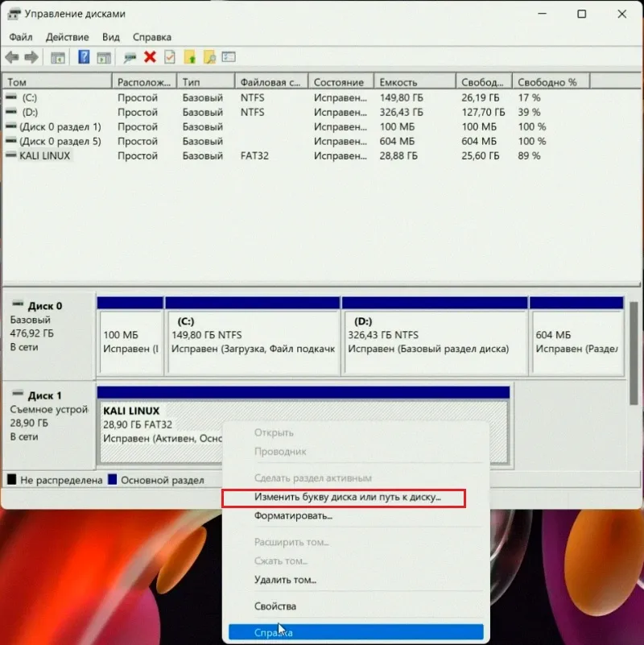
Task: Sort by the Файловая с... column header
Action: click(x=271, y=82)
